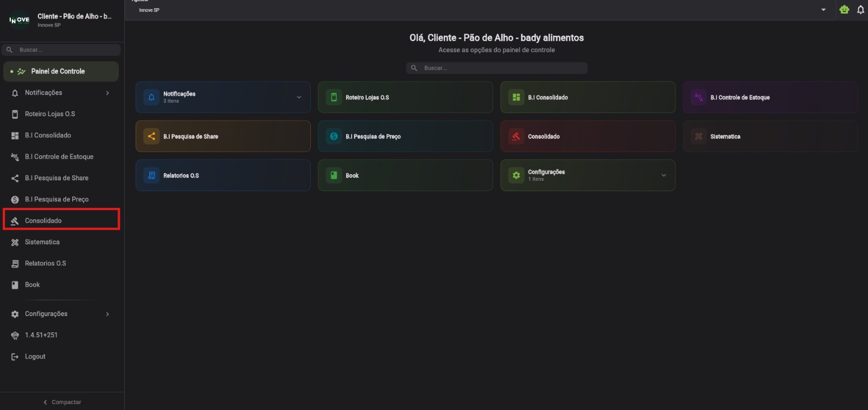The width and height of the screenshot is (868, 410).
Task: Expand sidebar Configurações submenu arrow
Action: (107, 314)
